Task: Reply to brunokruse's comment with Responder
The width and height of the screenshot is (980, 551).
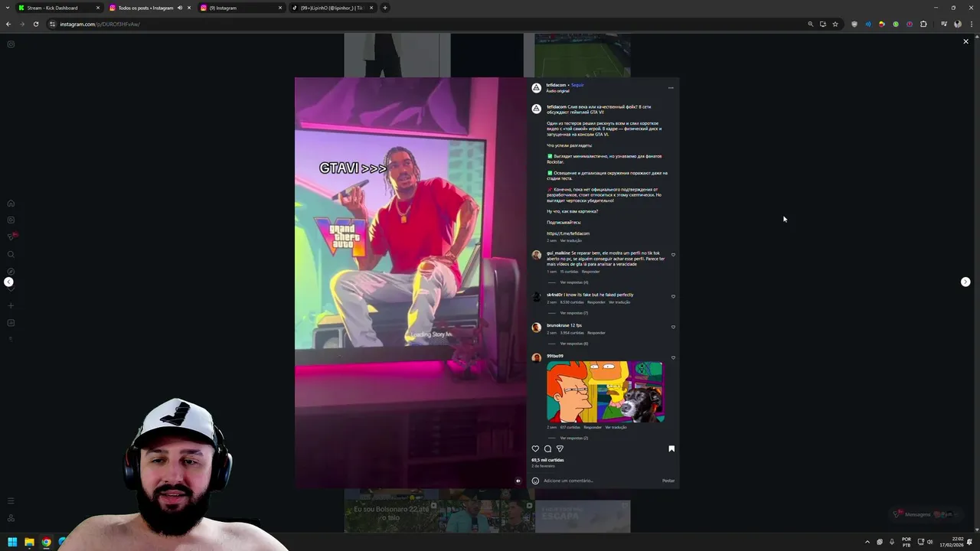Action: pyautogui.click(x=596, y=333)
